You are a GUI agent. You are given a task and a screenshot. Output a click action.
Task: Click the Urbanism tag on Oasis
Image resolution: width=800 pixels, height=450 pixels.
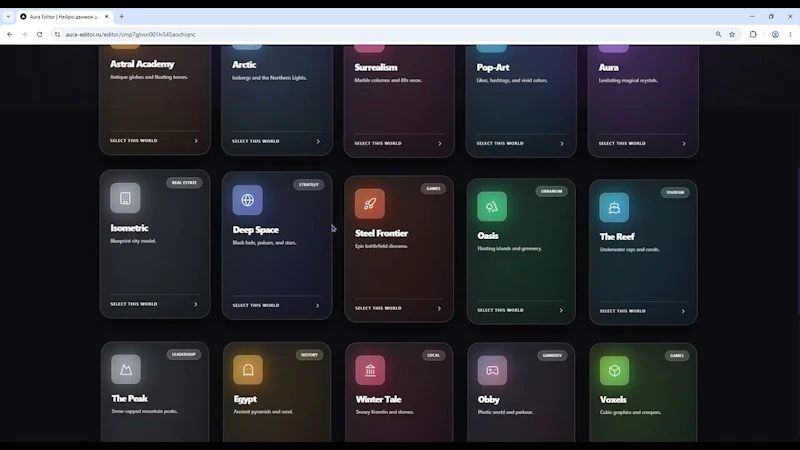pyautogui.click(x=552, y=191)
